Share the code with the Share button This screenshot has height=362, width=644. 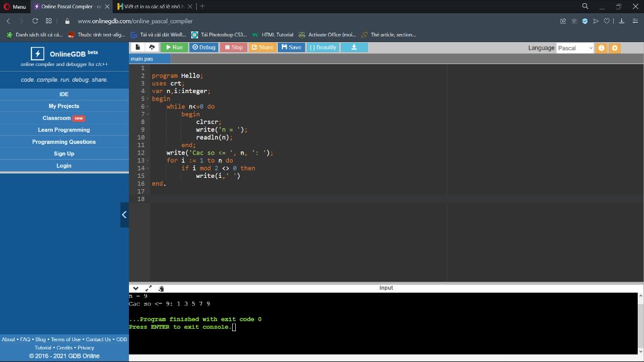262,48
